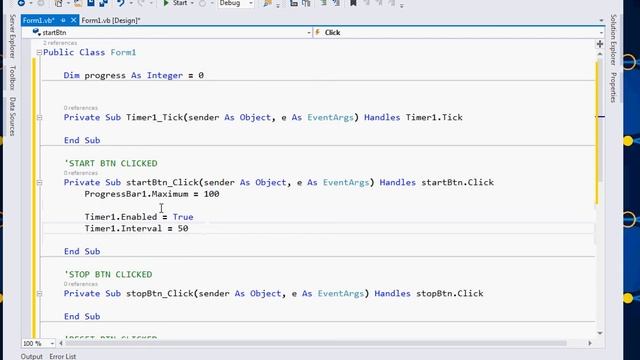Collapse the Timer1_Tick sub
The image size is (640, 360).
click(39, 118)
